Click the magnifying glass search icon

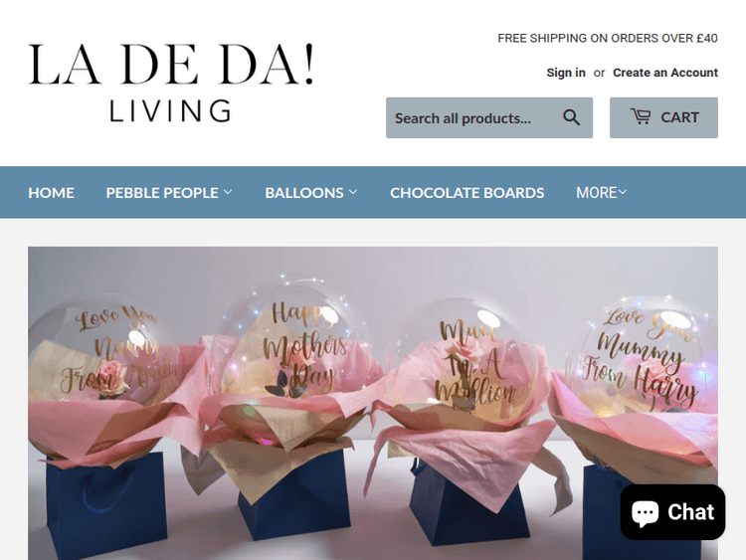pos(571,117)
